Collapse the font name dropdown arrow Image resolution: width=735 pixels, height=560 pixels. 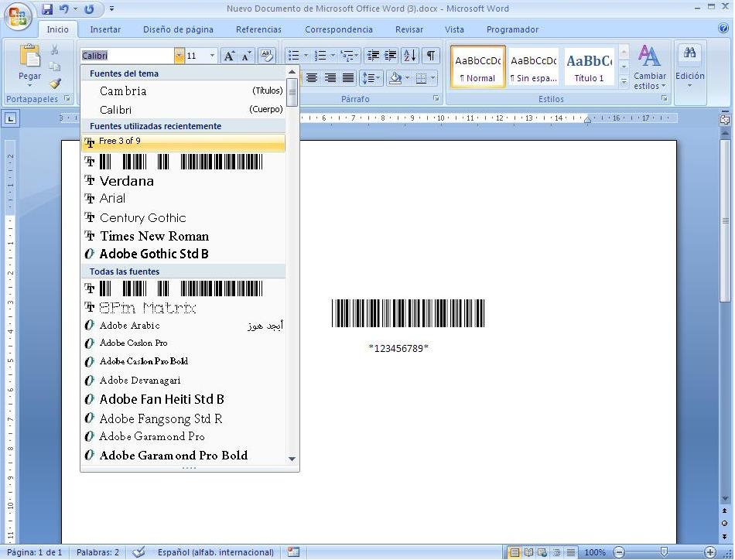click(179, 56)
